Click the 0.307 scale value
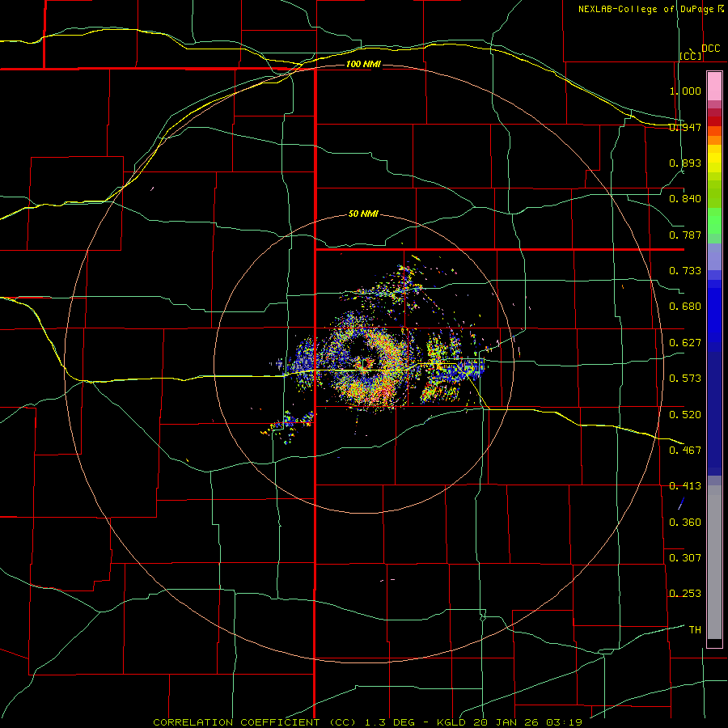Image resolution: width=728 pixels, height=728 pixels. [685, 557]
